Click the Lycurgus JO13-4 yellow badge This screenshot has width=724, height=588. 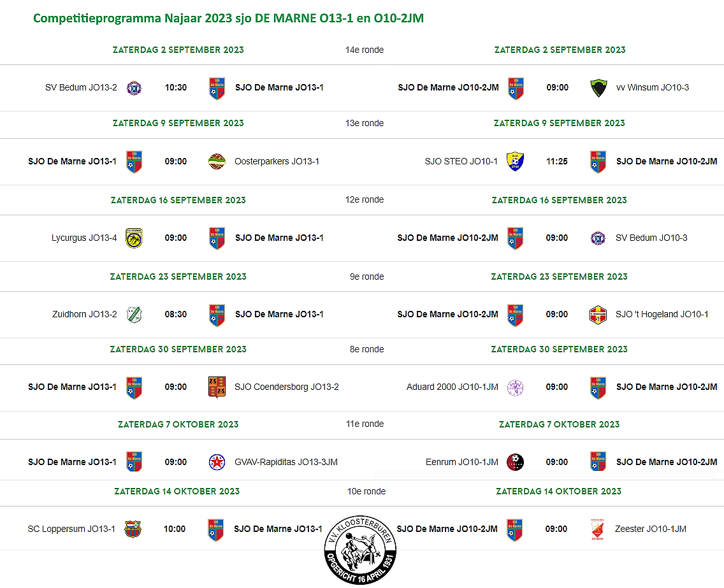pos(134,238)
